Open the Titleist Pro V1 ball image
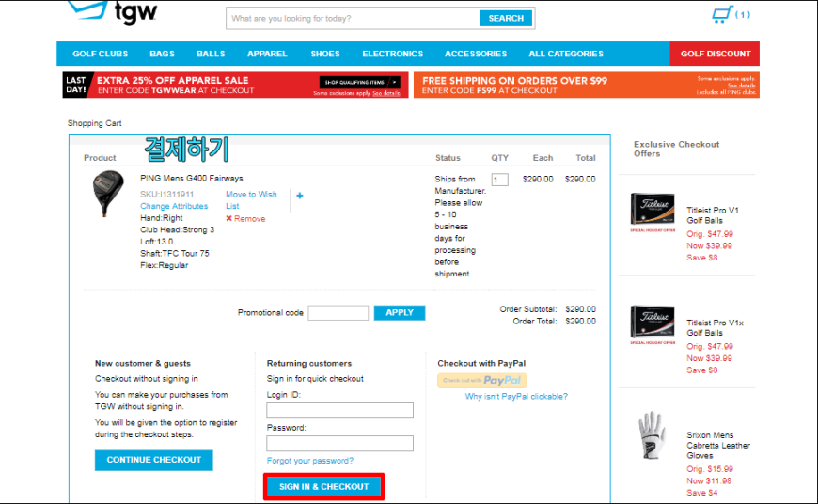 click(x=653, y=212)
